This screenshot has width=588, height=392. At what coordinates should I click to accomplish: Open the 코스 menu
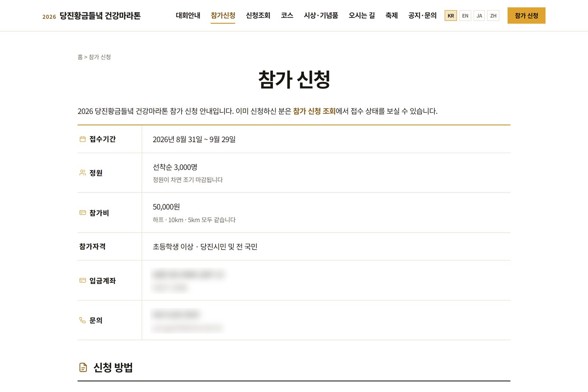point(287,15)
